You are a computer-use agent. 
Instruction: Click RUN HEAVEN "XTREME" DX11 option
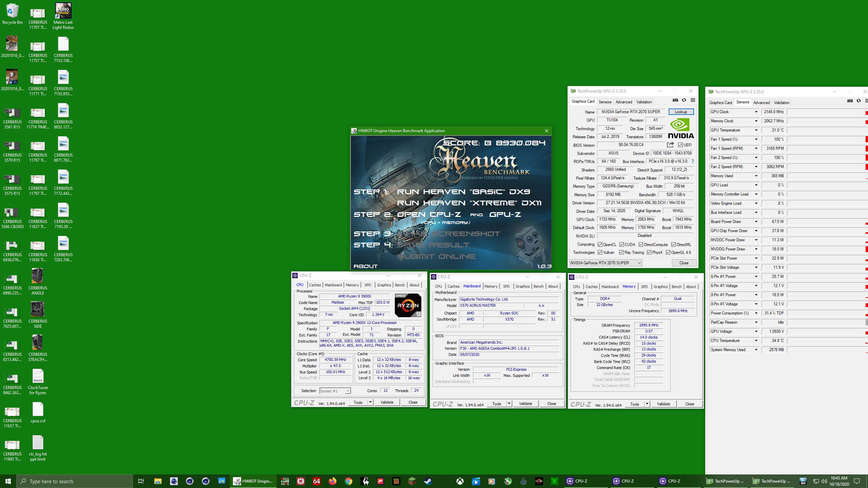[x=469, y=203]
